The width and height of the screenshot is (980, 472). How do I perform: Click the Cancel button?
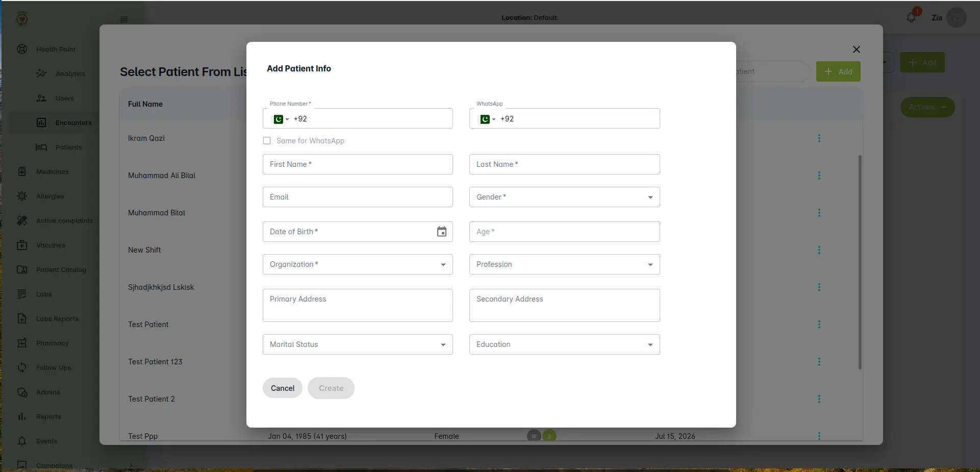tap(283, 388)
